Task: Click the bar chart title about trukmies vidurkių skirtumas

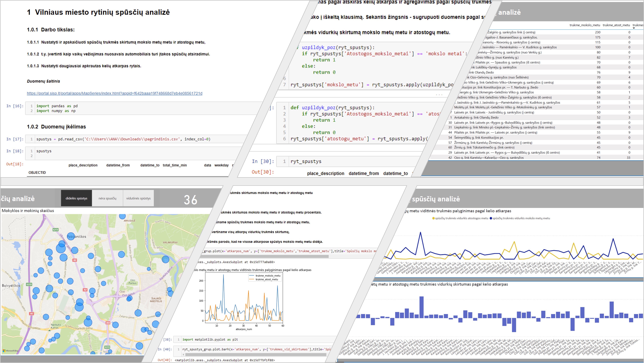Action: coord(439,284)
